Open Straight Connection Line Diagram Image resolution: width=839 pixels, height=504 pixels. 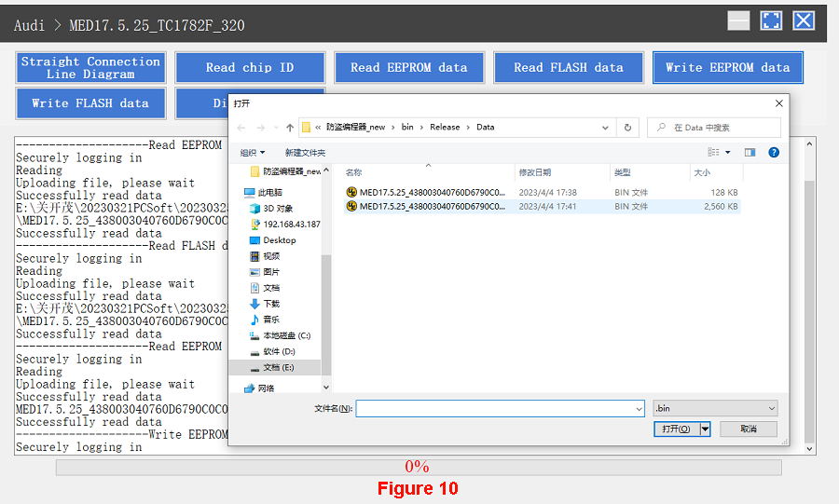pos(90,67)
